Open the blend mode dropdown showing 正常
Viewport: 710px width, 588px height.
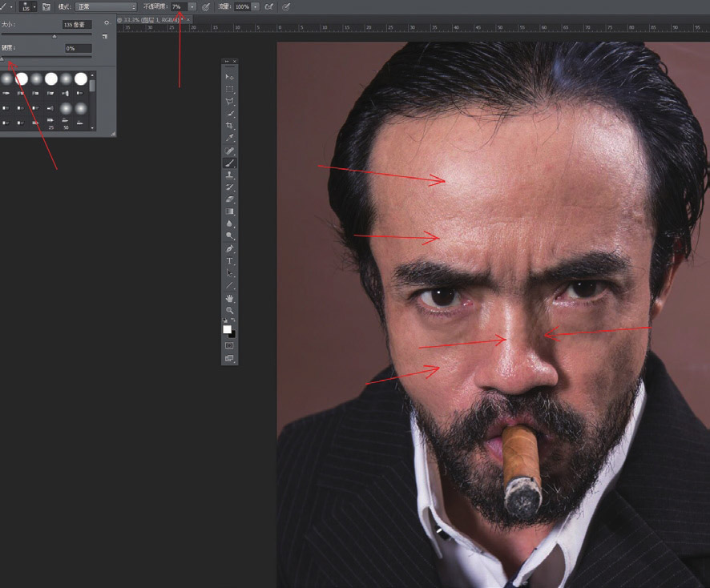pos(106,6)
